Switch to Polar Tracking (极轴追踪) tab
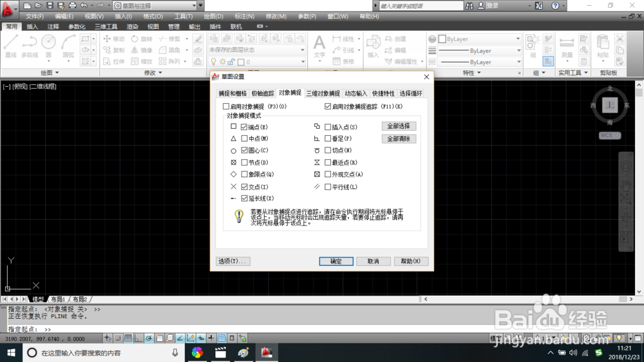644x362 pixels. point(263,93)
